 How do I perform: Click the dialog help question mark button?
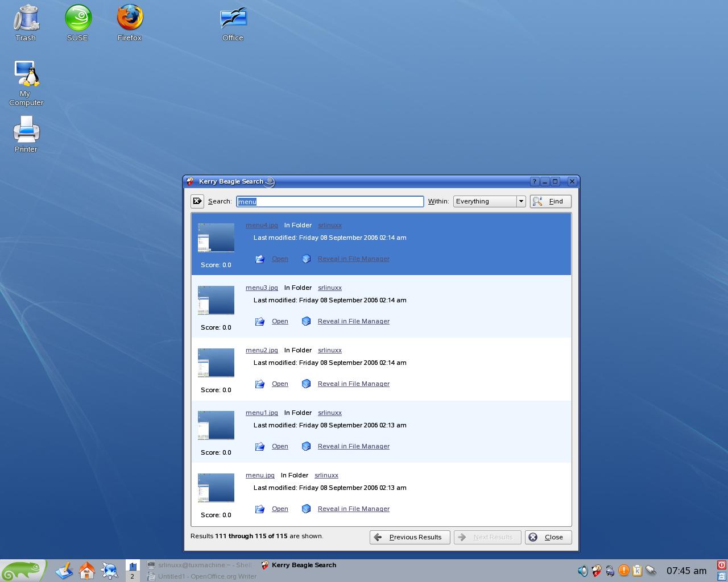point(534,181)
